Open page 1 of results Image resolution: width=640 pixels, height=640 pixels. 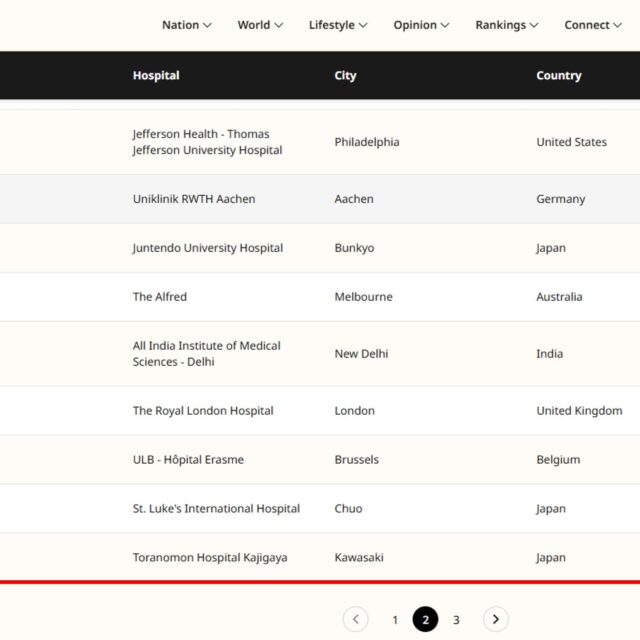click(x=395, y=620)
